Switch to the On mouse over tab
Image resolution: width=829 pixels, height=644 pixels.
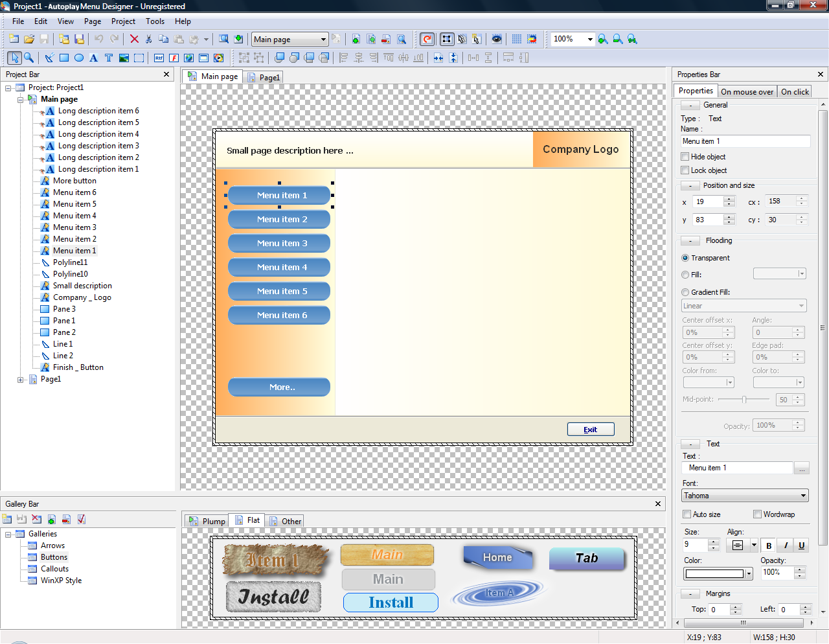click(x=747, y=92)
